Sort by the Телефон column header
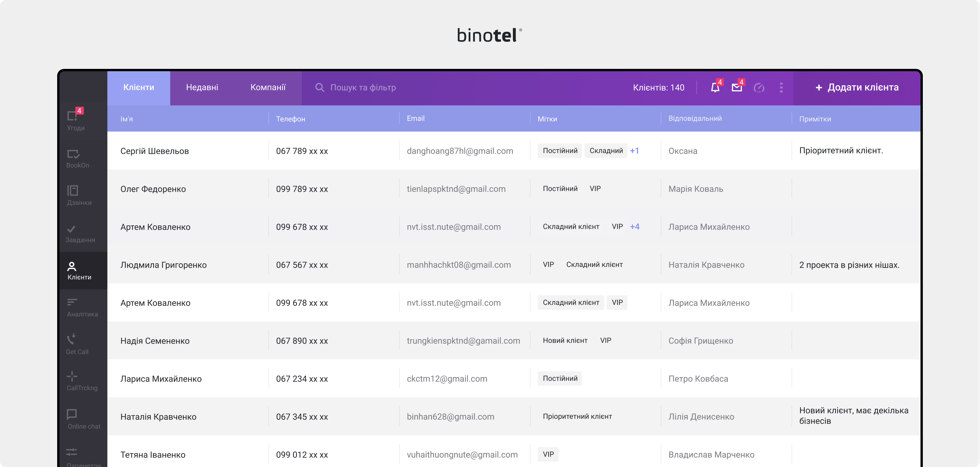The height and width of the screenshot is (467, 980). (x=291, y=119)
